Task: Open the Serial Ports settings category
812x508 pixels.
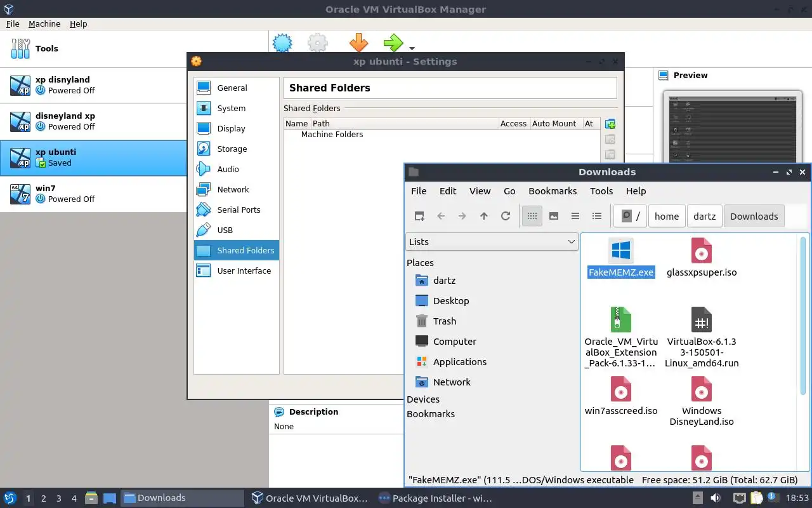Action: click(236, 210)
